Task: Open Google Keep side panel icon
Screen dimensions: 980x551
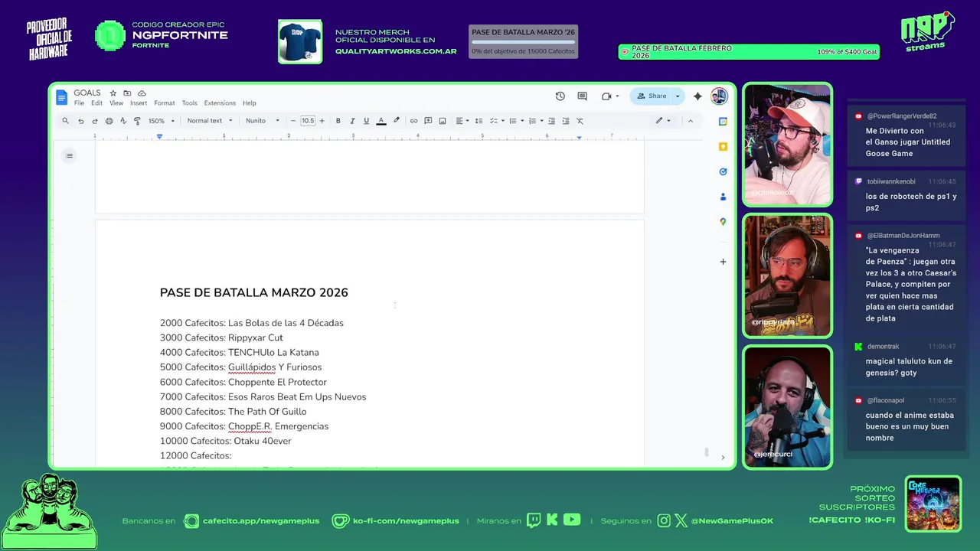Action: click(723, 147)
